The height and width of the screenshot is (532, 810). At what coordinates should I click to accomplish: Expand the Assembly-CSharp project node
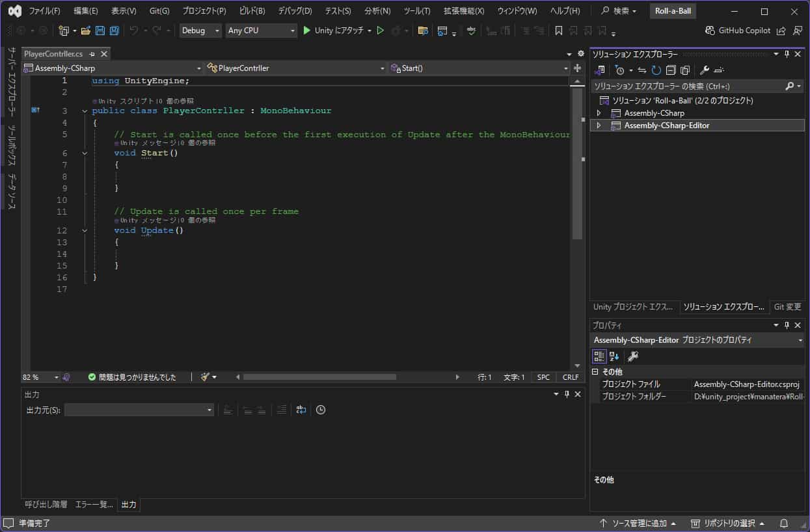pos(599,113)
